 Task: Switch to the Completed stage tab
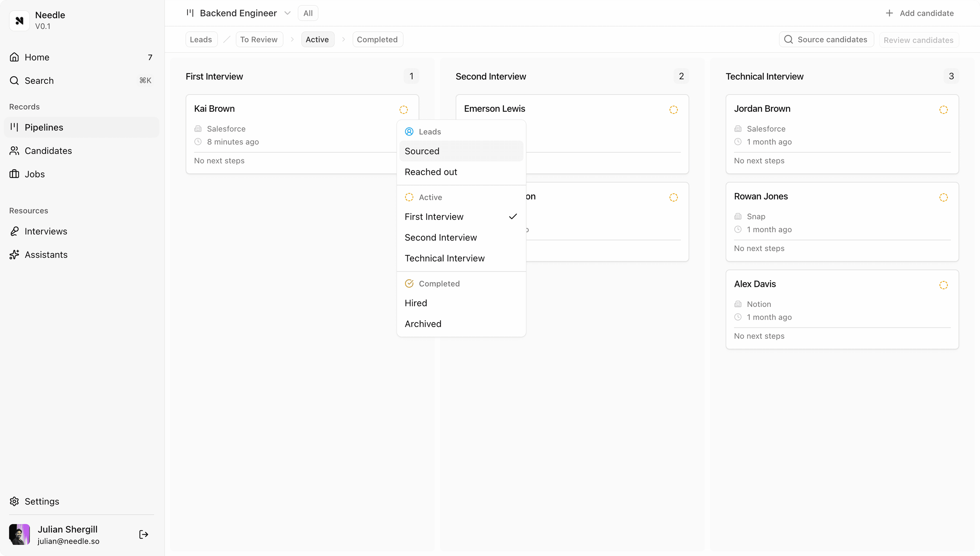pos(377,40)
